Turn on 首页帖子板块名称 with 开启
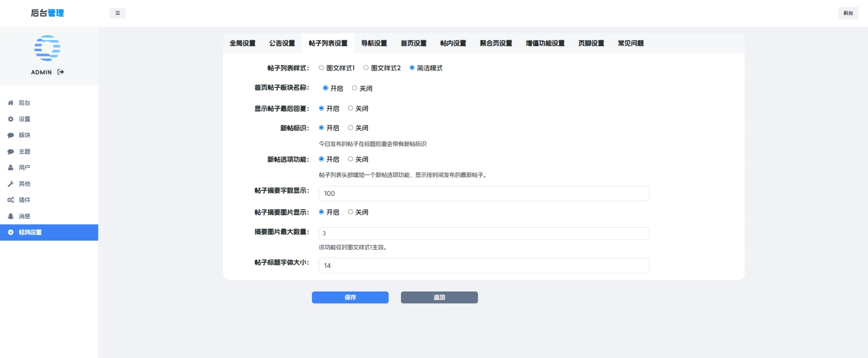868x358 pixels. 325,88
